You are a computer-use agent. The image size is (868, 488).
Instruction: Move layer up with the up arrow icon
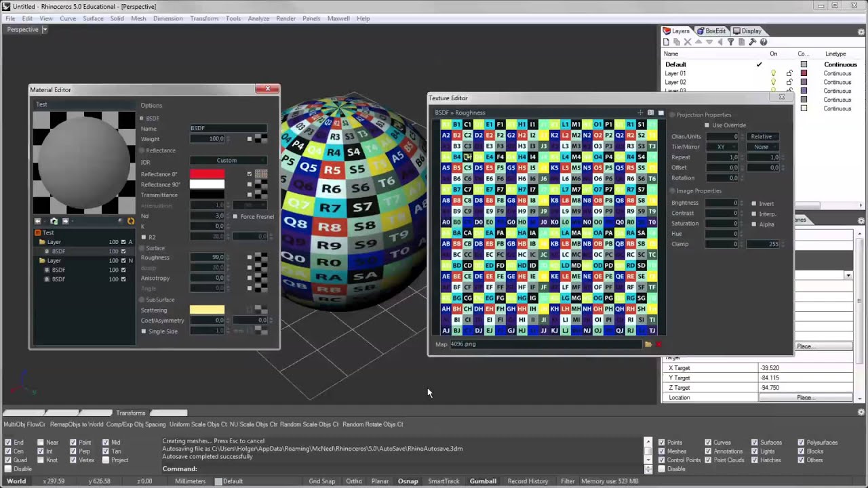click(698, 42)
